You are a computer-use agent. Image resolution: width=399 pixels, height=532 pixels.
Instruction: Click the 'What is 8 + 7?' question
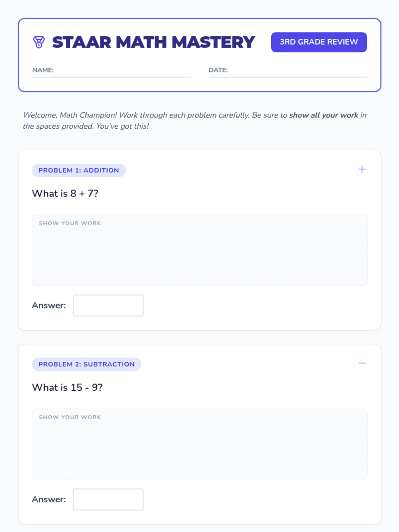[x=65, y=194]
